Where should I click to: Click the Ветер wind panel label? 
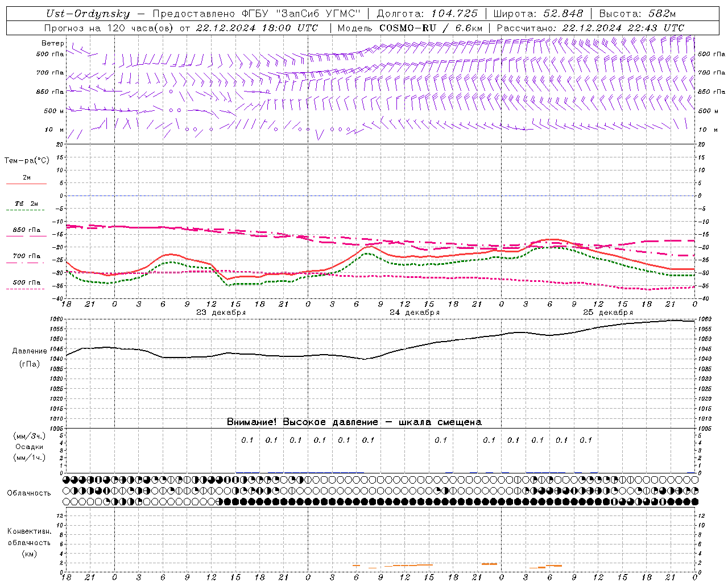point(52,43)
